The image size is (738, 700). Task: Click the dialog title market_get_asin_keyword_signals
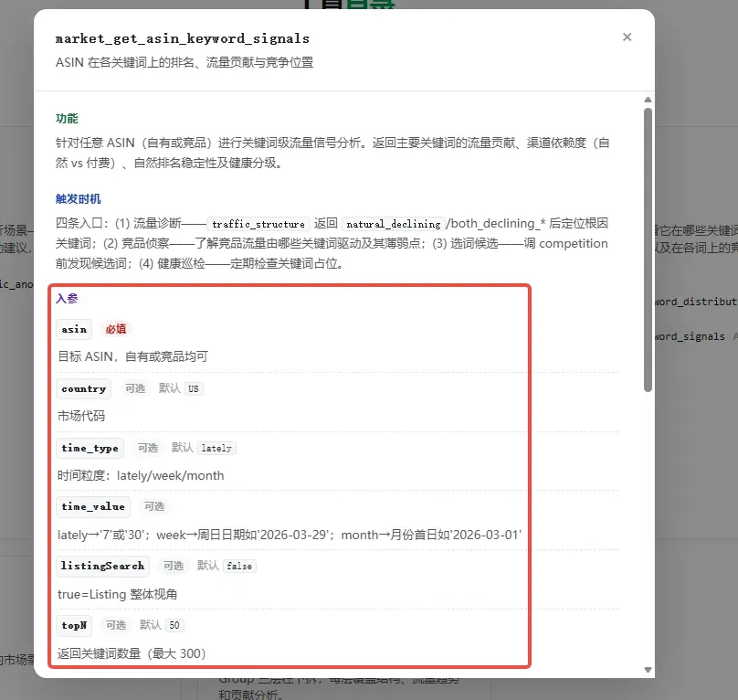pos(183,38)
